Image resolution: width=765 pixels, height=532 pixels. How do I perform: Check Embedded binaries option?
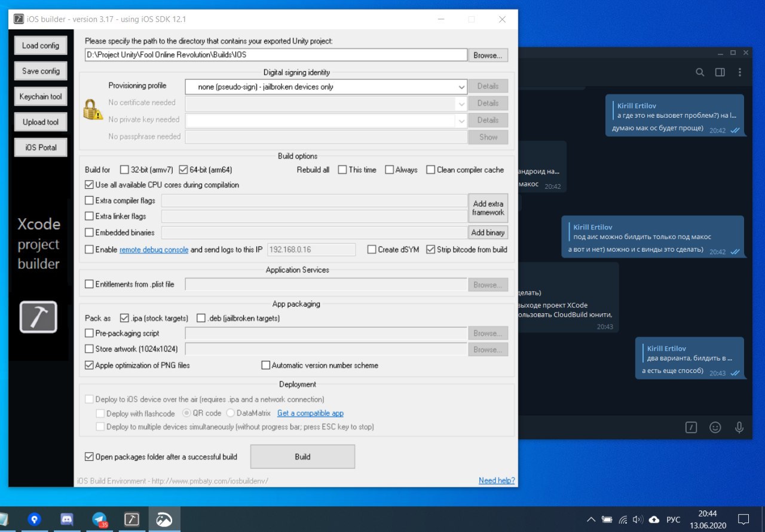(x=89, y=233)
